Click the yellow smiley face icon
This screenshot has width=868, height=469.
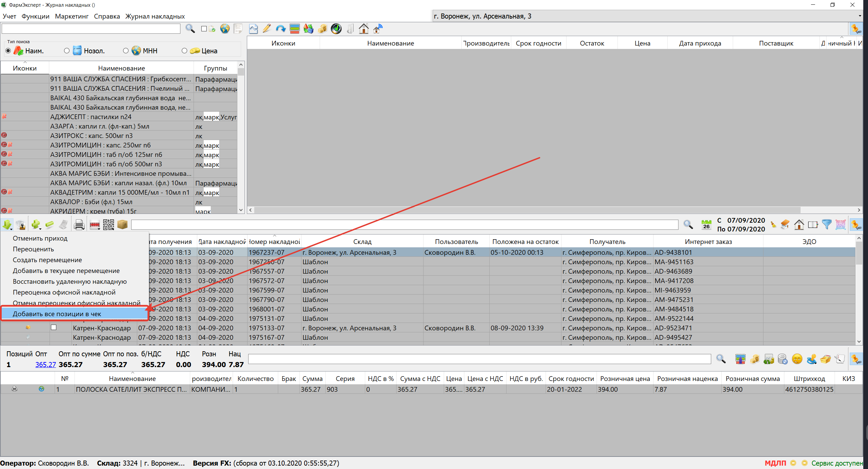[797, 359]
